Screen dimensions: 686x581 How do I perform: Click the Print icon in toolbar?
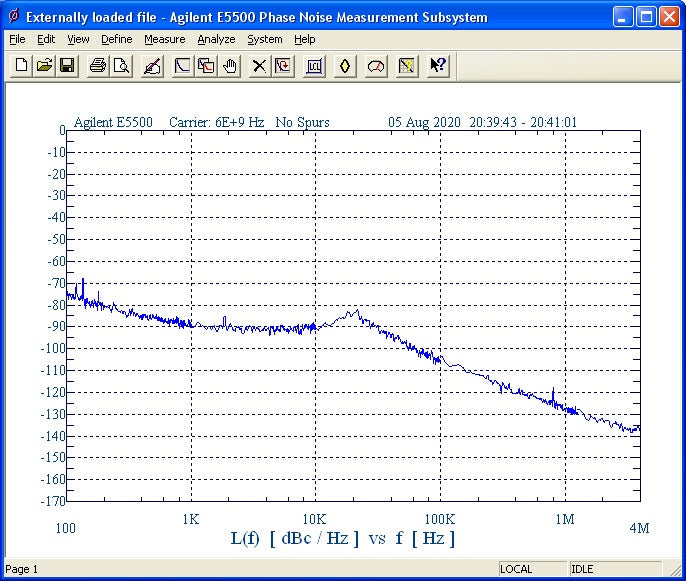coord(98,66)
